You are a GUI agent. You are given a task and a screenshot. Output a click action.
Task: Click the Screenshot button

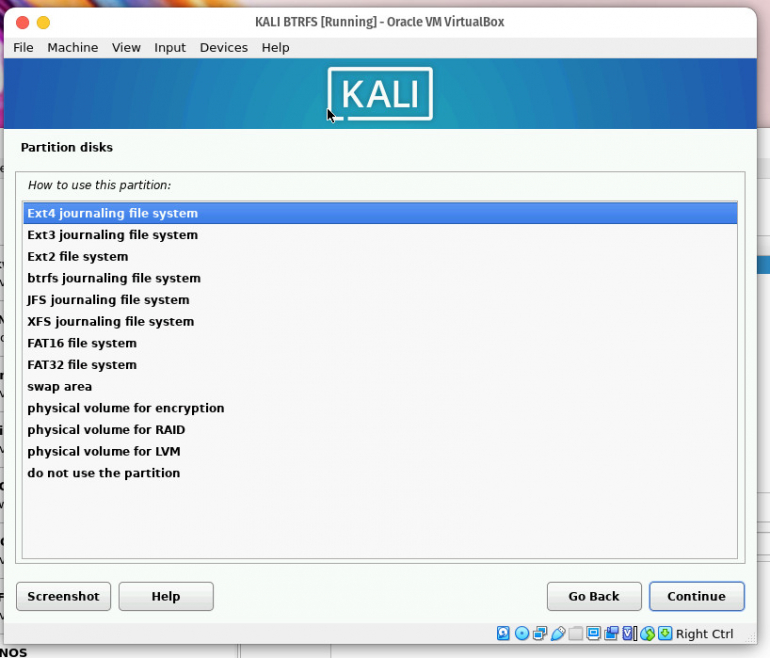pyautogui.click(x=63, y=596)
